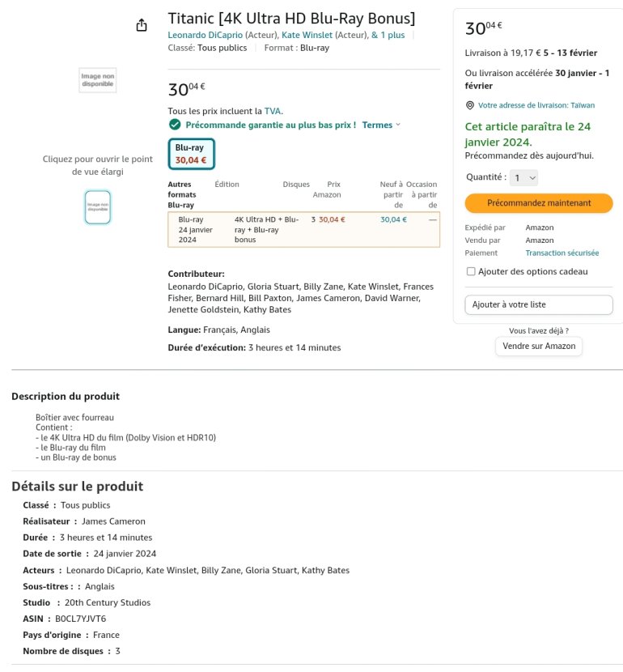Viewport: 623px width, 672px height.
Task: Open the main unavailable product image
Action: (97, 80)
